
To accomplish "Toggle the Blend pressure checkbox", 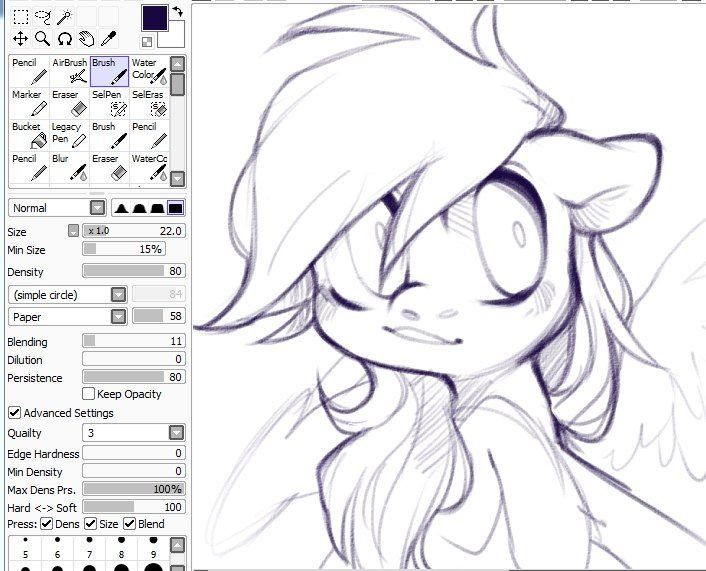I will pyautogui.click(x=130, y=524).
